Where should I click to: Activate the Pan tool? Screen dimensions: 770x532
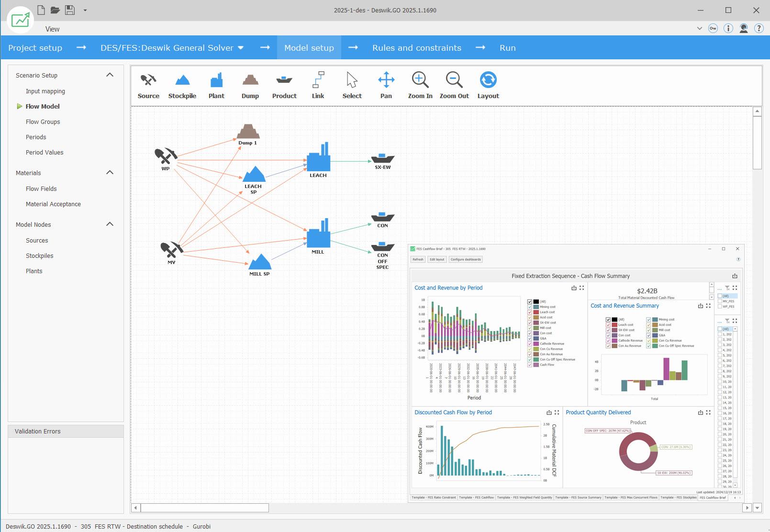386,86
